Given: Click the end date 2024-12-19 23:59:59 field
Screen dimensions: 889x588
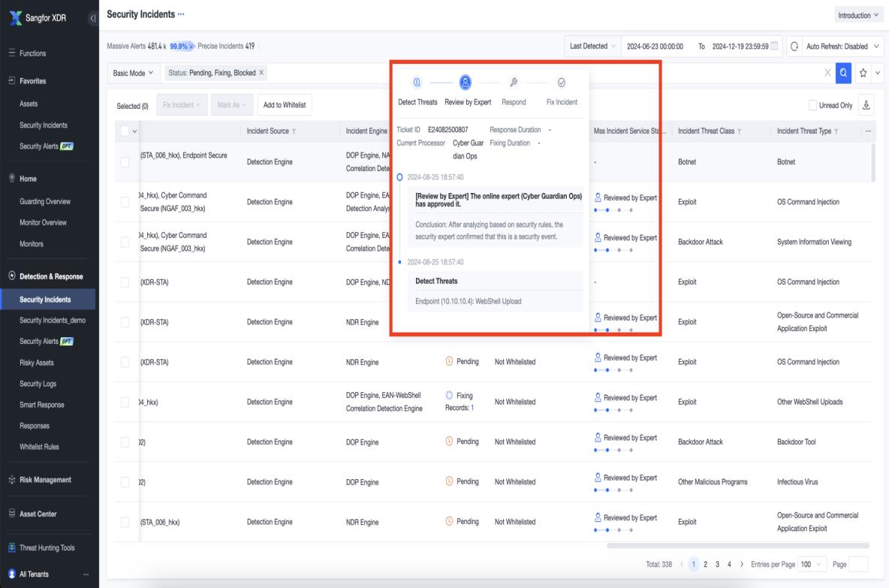Looking at the screenshot, I should (x=740, y=47).
